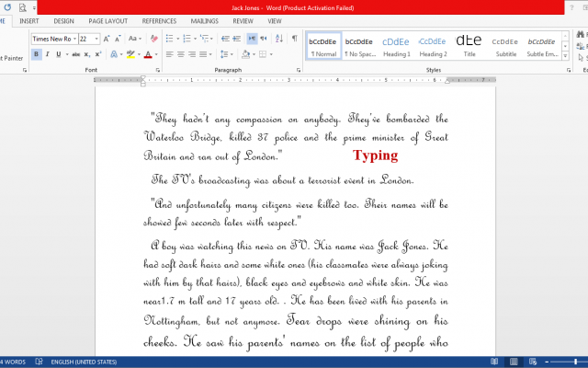Clear all formatting with eraser icon
The height and width of the screenshot is (368, 588).
(x=153, y=39)
